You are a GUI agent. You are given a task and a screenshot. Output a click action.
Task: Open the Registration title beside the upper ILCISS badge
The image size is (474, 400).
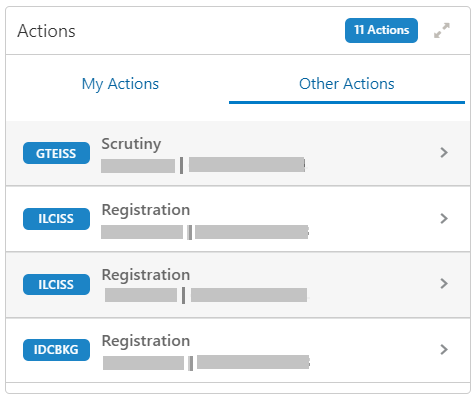point(146,210)
